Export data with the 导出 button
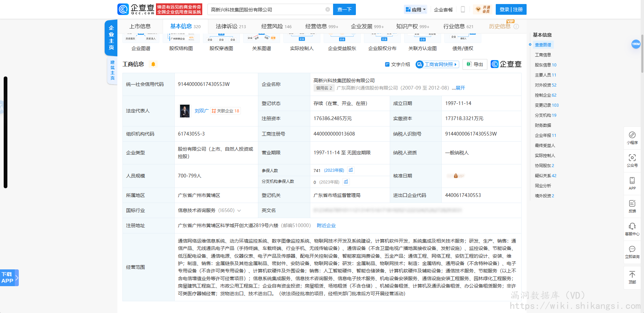The image size is (644, 313). click(475, 64)
